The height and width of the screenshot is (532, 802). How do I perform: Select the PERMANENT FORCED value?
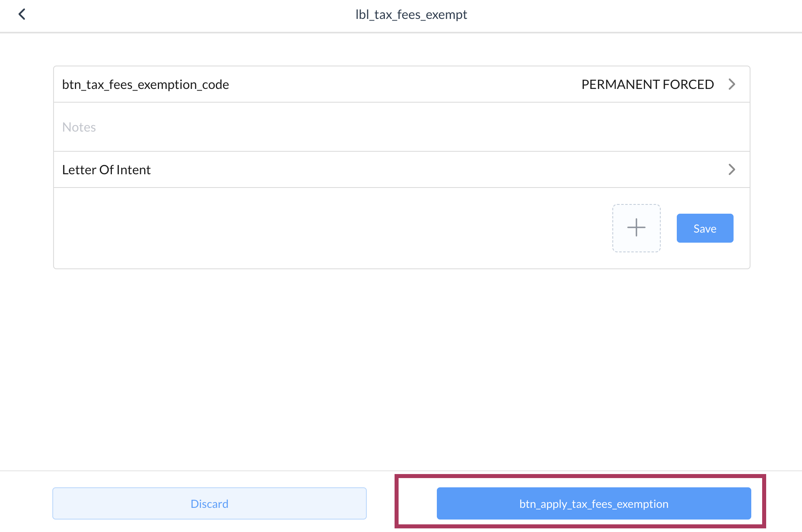[x=647, y=85]
